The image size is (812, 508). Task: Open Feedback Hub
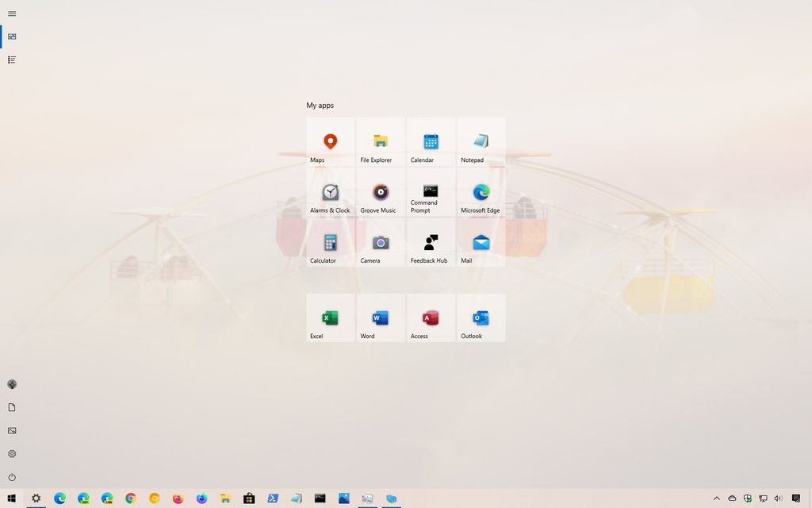coord(431,242)
